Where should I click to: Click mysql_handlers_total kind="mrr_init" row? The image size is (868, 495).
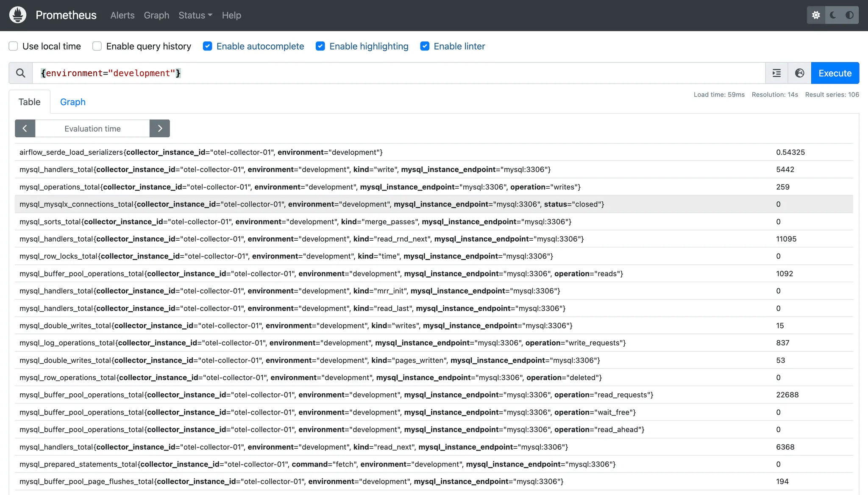tap(434, 291)
